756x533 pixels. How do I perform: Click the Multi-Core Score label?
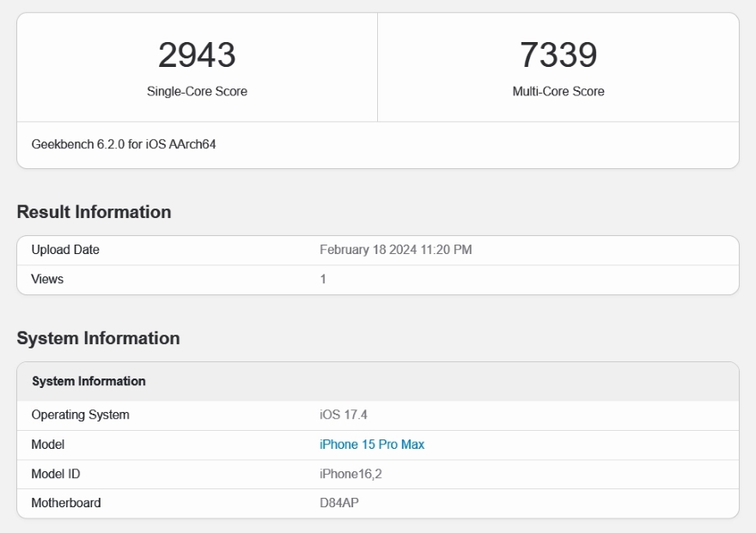(558, 92)
